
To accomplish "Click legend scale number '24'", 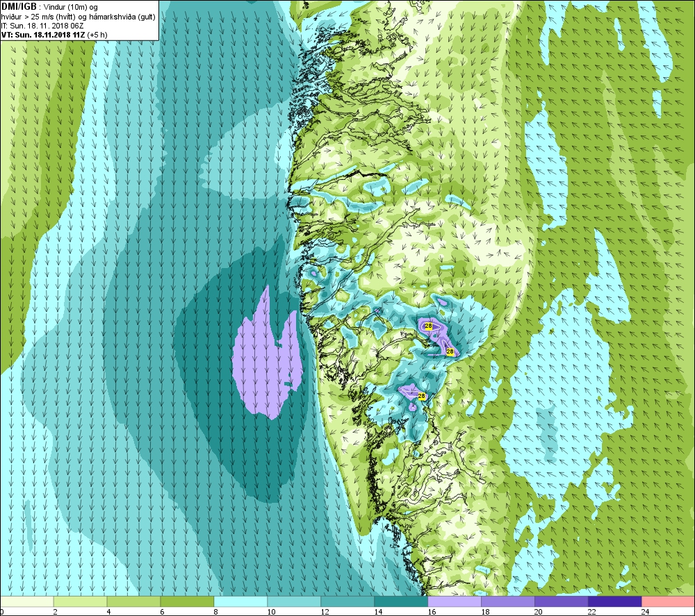I will [646, 612].
